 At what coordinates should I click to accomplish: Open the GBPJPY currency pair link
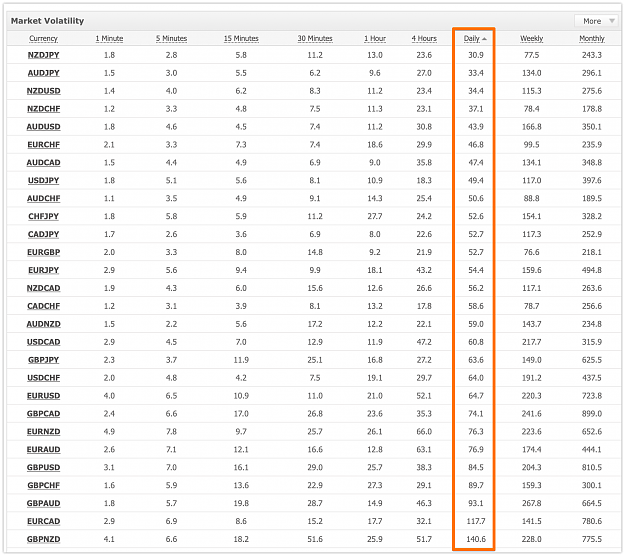(x=43, y=360)
